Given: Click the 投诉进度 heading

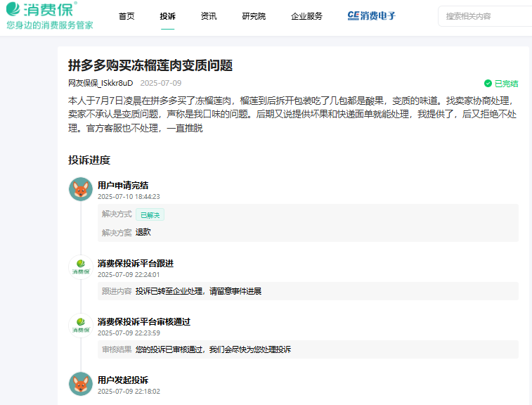Looking at the screenshot, I should pos(89,160).
